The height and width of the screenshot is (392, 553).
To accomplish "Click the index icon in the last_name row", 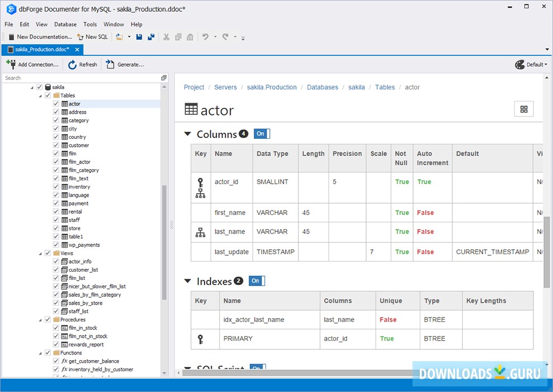I will [x=200, y=232].
